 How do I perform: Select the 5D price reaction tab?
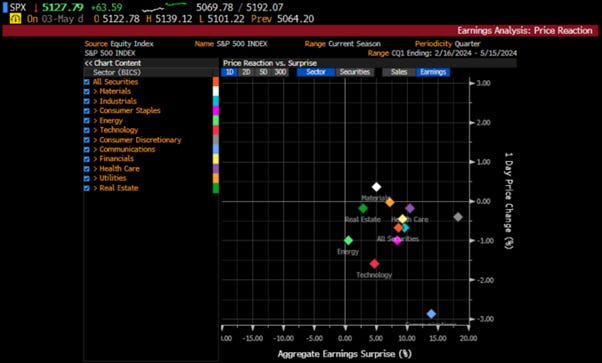(263, 72)
